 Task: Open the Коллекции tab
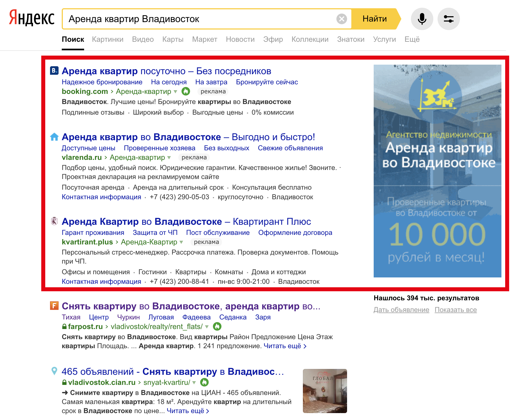[310, 39]
